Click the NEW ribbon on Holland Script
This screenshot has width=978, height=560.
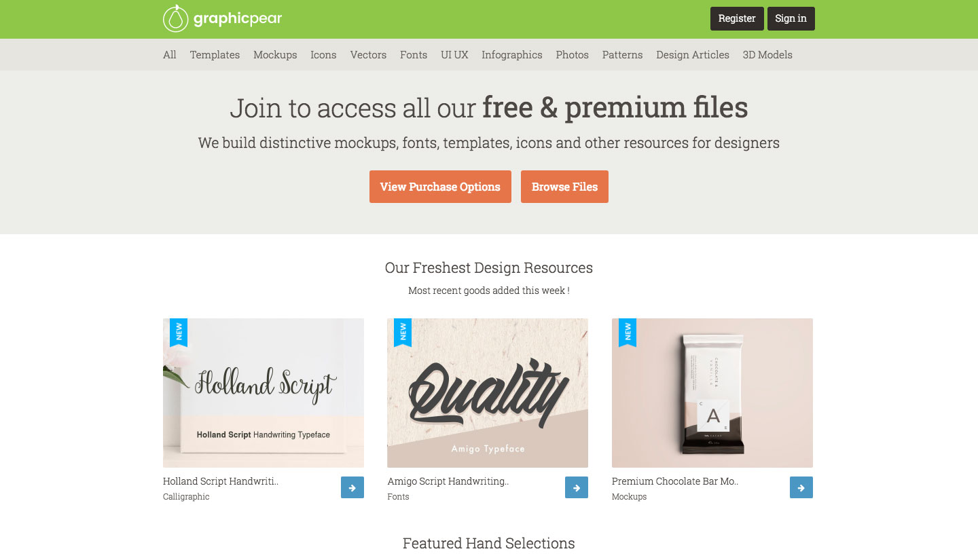tap(179, 333)
